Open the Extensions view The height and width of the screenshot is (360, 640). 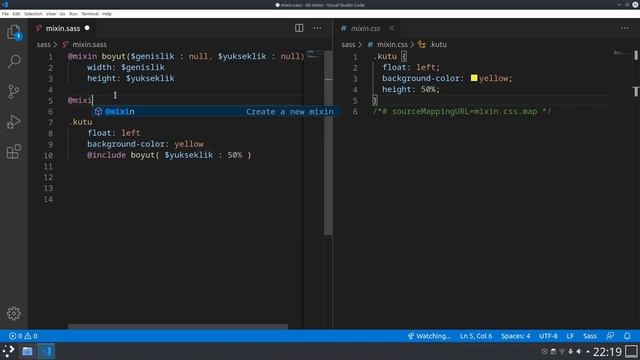pos(14,151)
